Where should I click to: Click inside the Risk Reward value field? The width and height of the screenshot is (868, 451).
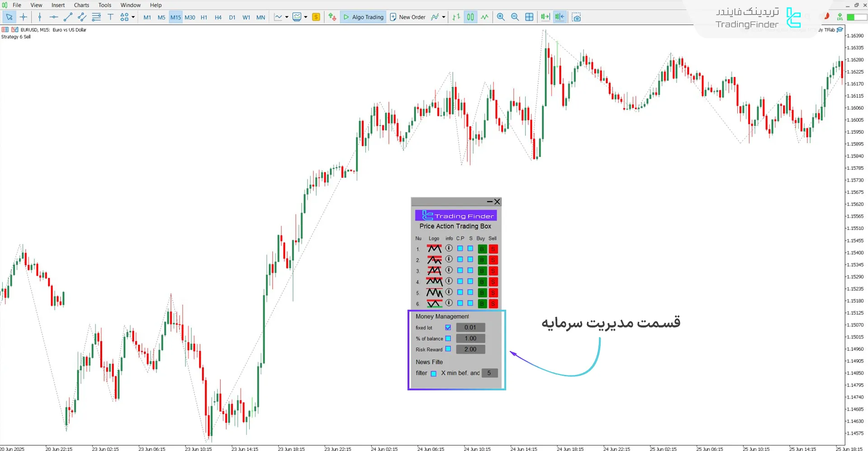coord(470,349)
